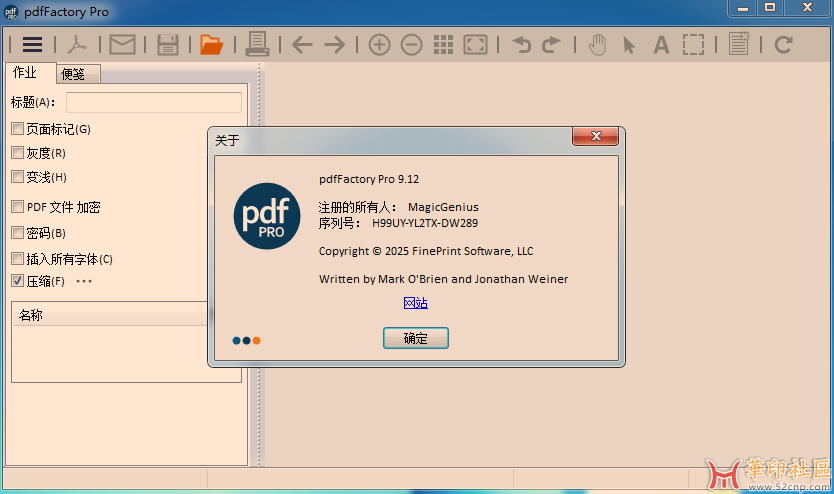Click Written by Mark O'Brien line
The width and height of the screenshot is (834, 494).
pos(444,279)
